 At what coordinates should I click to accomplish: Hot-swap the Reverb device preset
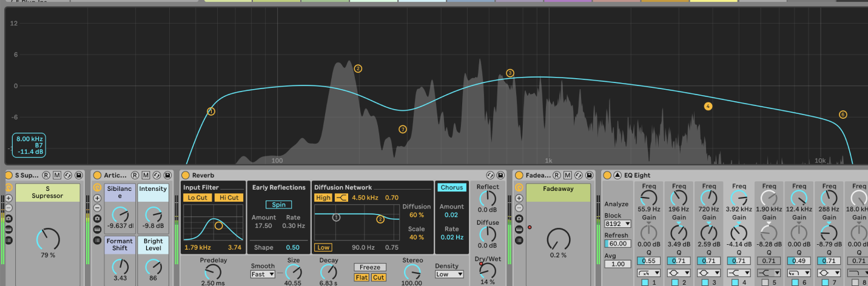click(490, 175)
